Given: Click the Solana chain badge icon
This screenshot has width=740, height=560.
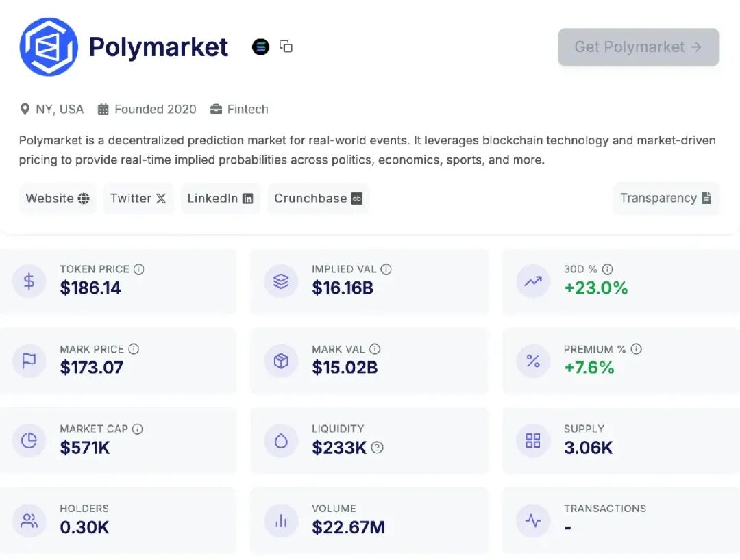Looking at the screenshot, I should tap(260, 47).
